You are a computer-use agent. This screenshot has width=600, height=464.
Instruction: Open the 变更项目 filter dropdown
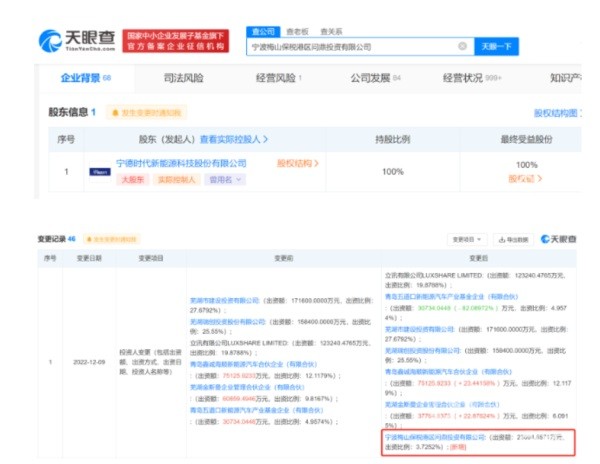click(467, 239)
